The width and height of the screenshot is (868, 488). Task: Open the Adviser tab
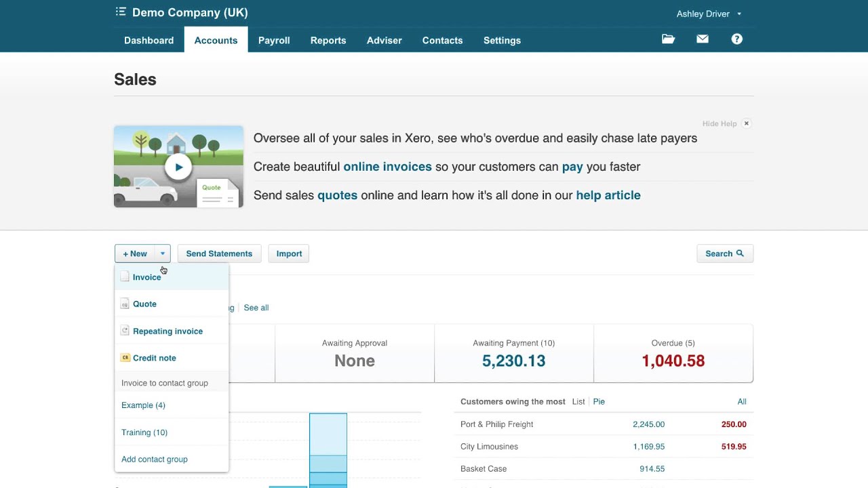coord(384,40)
